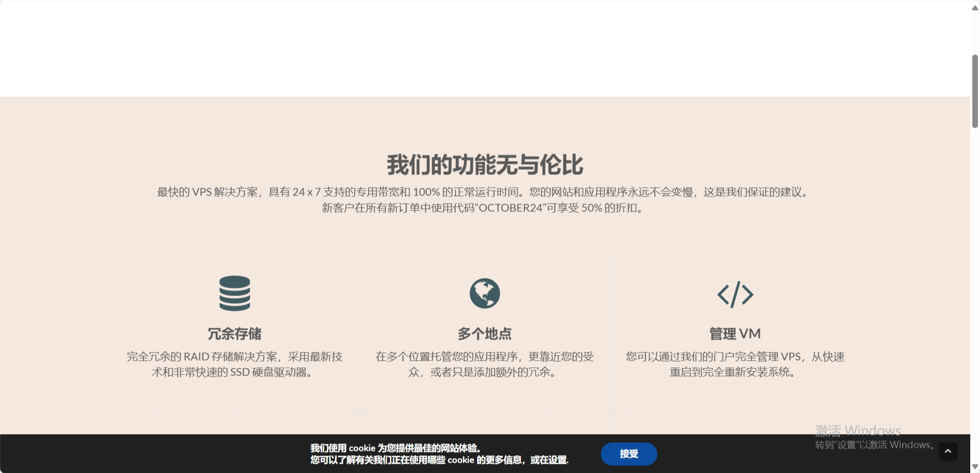Click the 我们的功能无与伦比 page heading
Image resolution: width=980 pixels, height=473 pixels.
484,165
